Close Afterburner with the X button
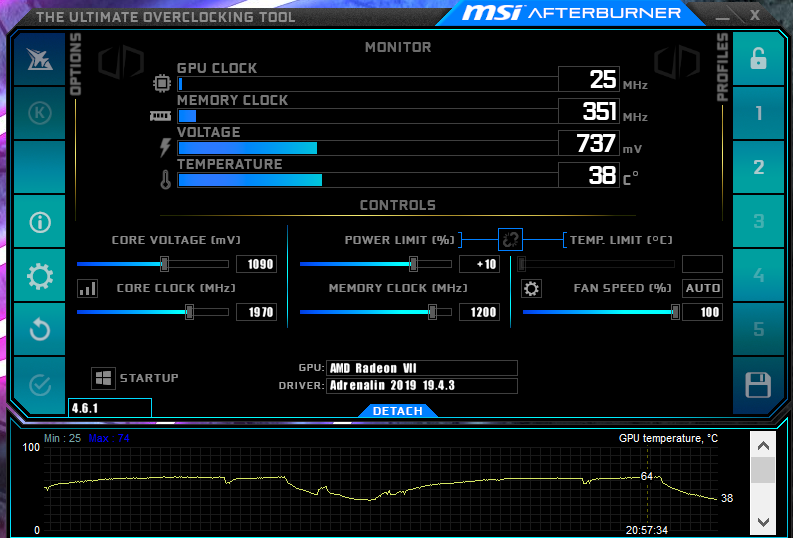 (x=755, y=16)
